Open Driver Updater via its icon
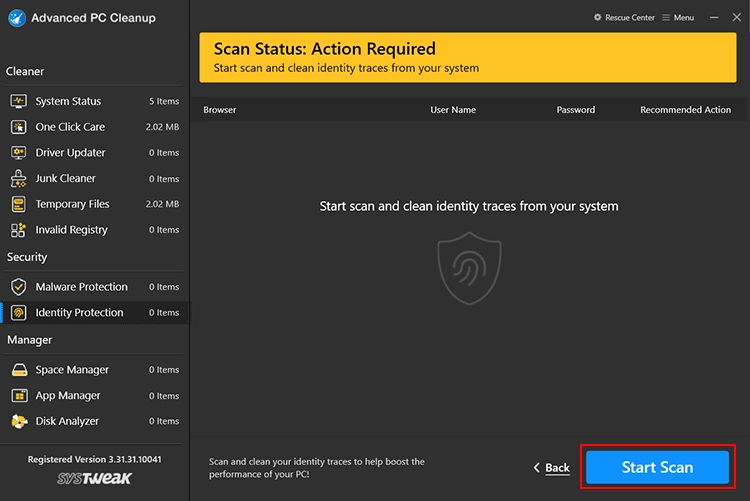The width and height of the screenshot is (750, 501). (x=18, y=153)
